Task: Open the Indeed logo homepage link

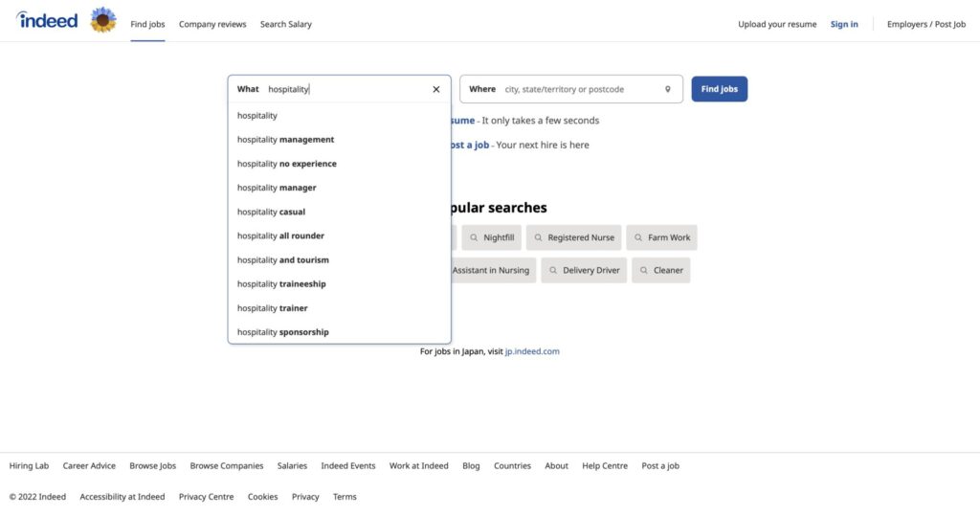Action: click(x=48, y=20)
